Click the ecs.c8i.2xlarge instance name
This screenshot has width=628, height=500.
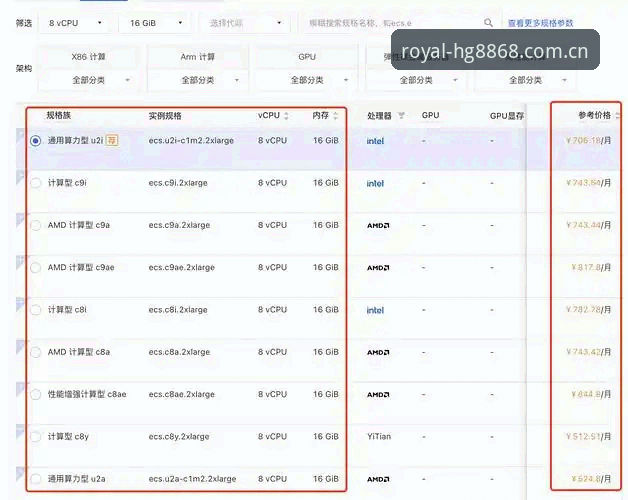[x=178, y=310]
